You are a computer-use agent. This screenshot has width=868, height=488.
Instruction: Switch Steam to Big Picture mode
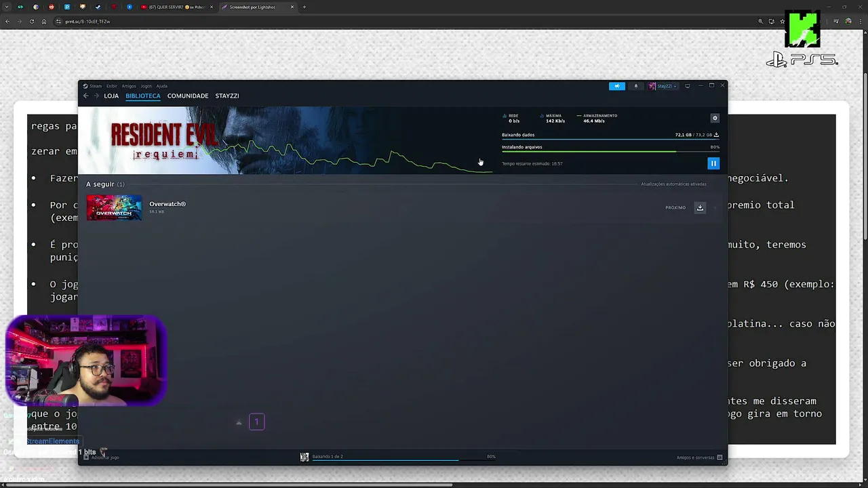687,86
